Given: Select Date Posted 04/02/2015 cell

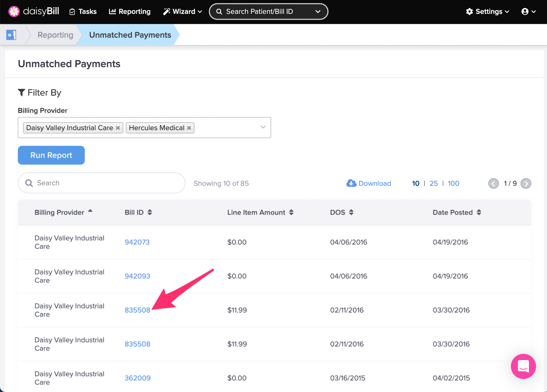Looking at the screenshot, I should [x=451, y=378].
